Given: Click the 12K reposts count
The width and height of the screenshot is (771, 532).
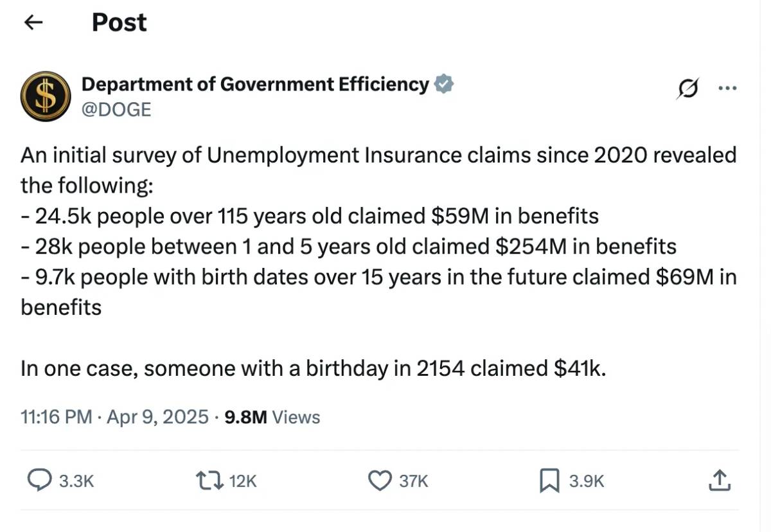Looking at the screenshot, I should click(243, 481).
